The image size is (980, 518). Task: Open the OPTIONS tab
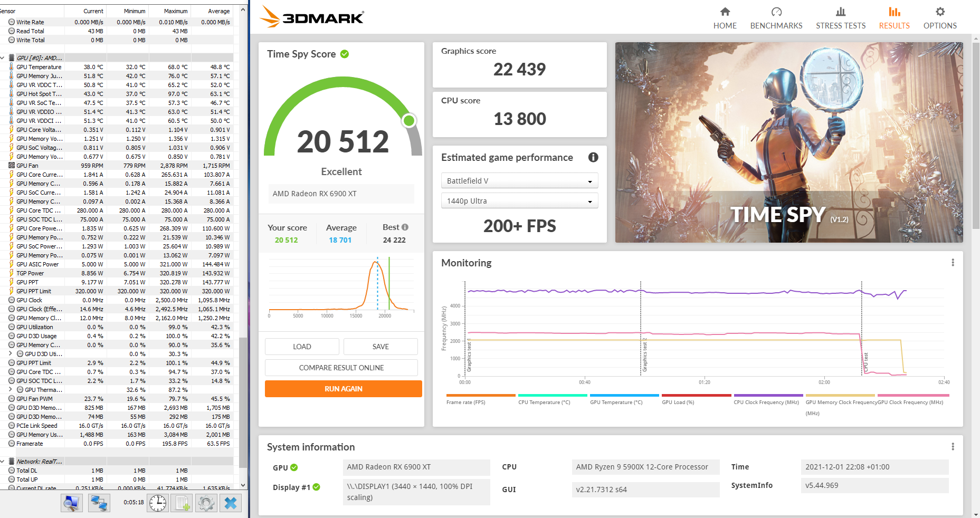[x=940, y=18]
